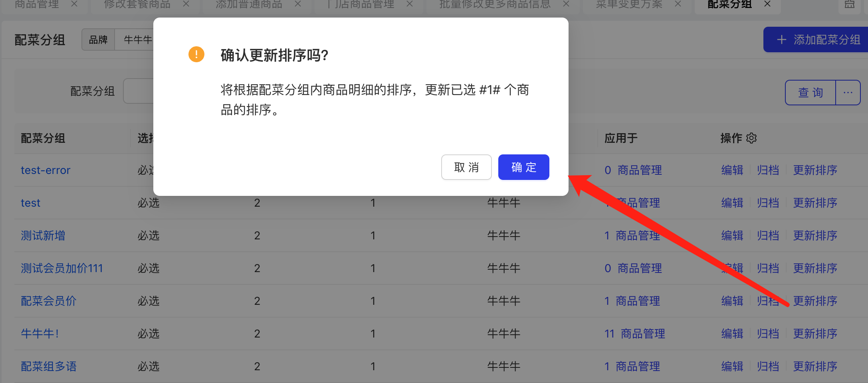Click 更新排序 for test-error row
This screenshot has width=868, height=383.
815,170
